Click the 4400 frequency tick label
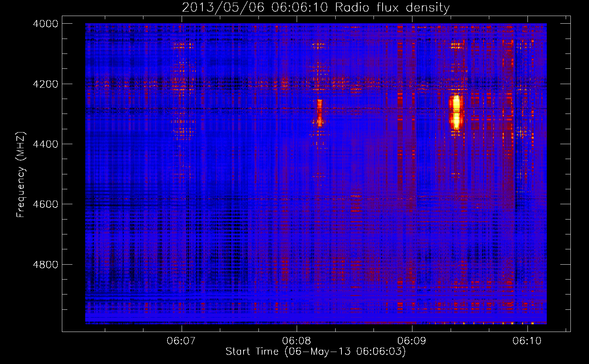 46,144
